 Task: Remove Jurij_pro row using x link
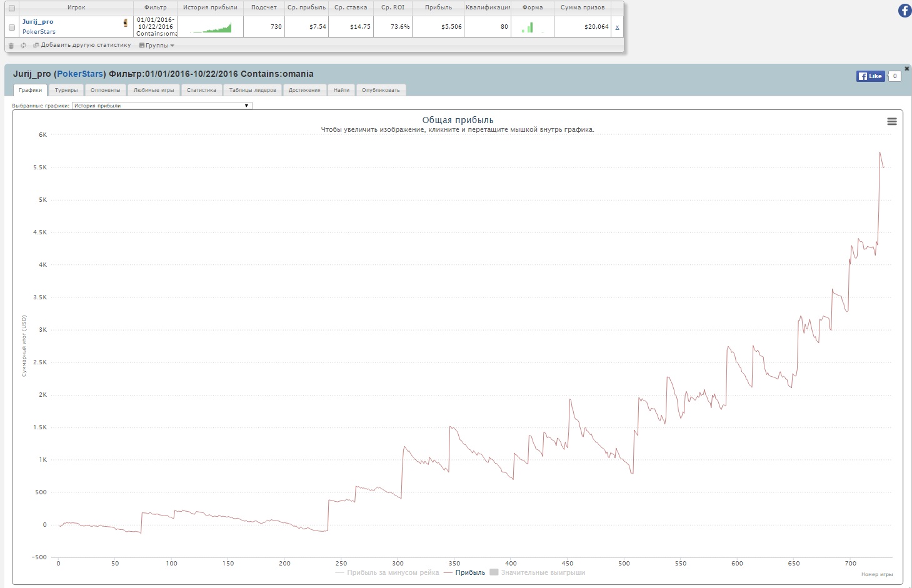617,27
